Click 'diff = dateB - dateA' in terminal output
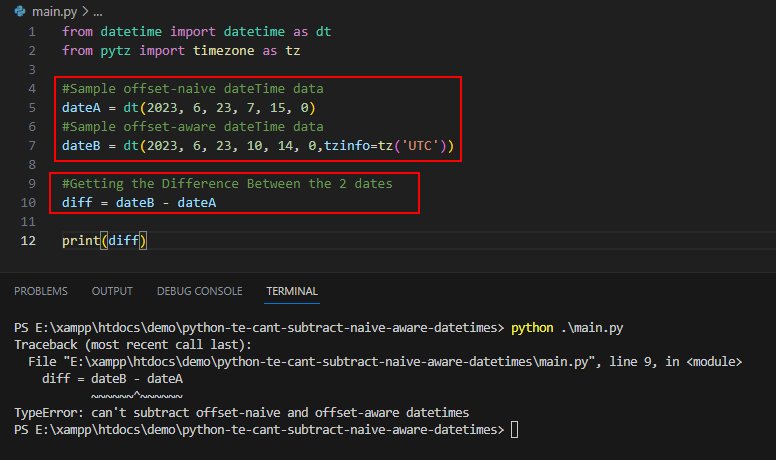The width and height of the screenshot is (776, 460). tap(112, 379)
